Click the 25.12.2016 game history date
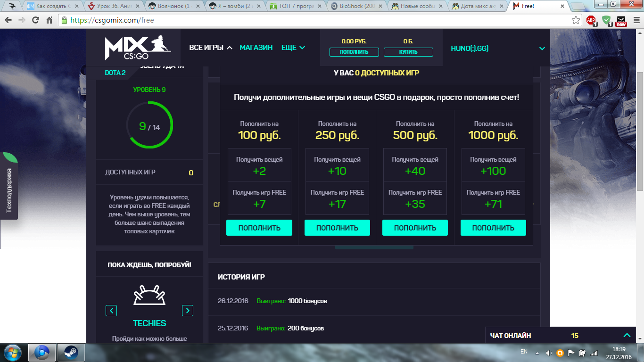The width and height of the screenshot is (644, 362). (233, 328)
